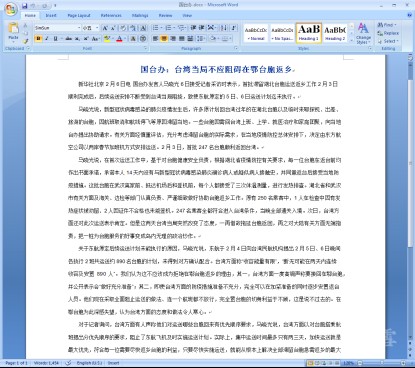Toggle Insert mode in status bar
415x368 pixels.
click(113, 363)
